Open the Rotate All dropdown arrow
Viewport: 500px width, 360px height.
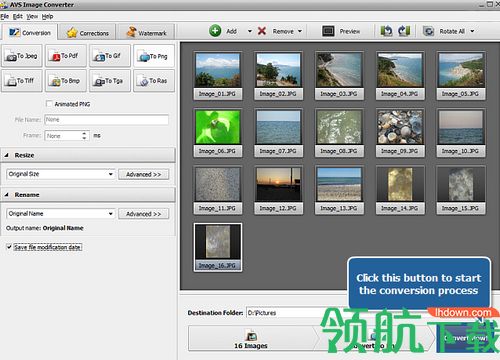tap(472, 31)
